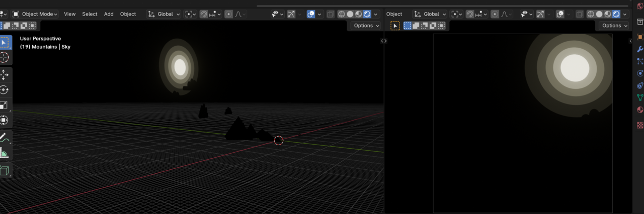
Task: Toggle snapping magnet in the left viewport header
Action: click(204, 14)
